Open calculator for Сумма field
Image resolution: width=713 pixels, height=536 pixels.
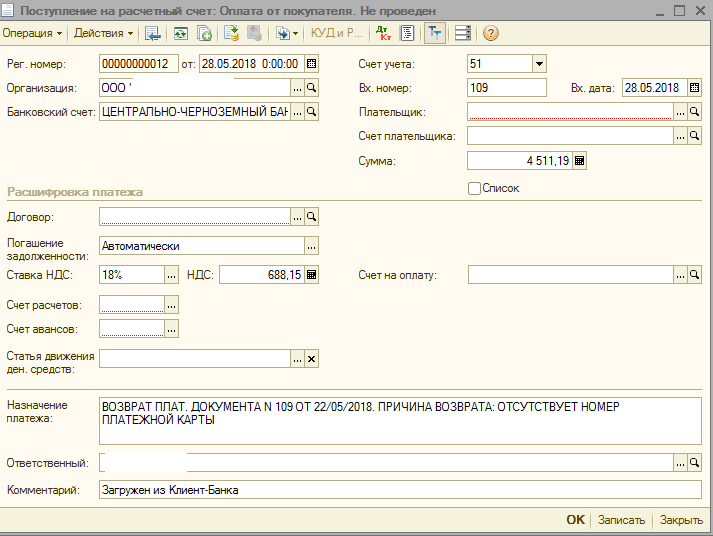579,160
